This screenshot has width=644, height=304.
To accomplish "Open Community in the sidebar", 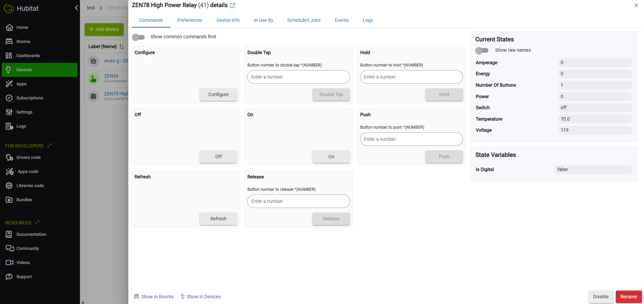I will [x=40, y=249].
